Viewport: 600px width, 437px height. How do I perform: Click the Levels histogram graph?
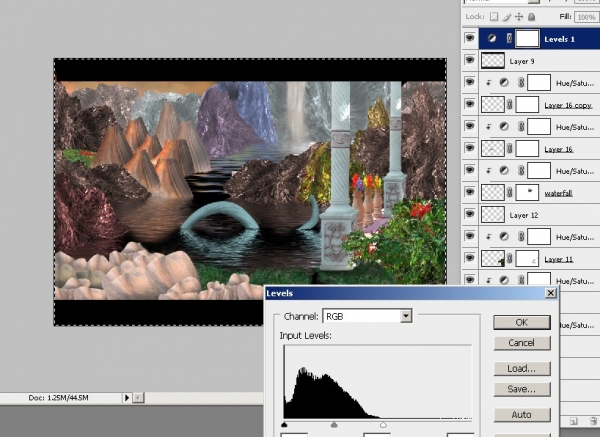coord(378,382)
